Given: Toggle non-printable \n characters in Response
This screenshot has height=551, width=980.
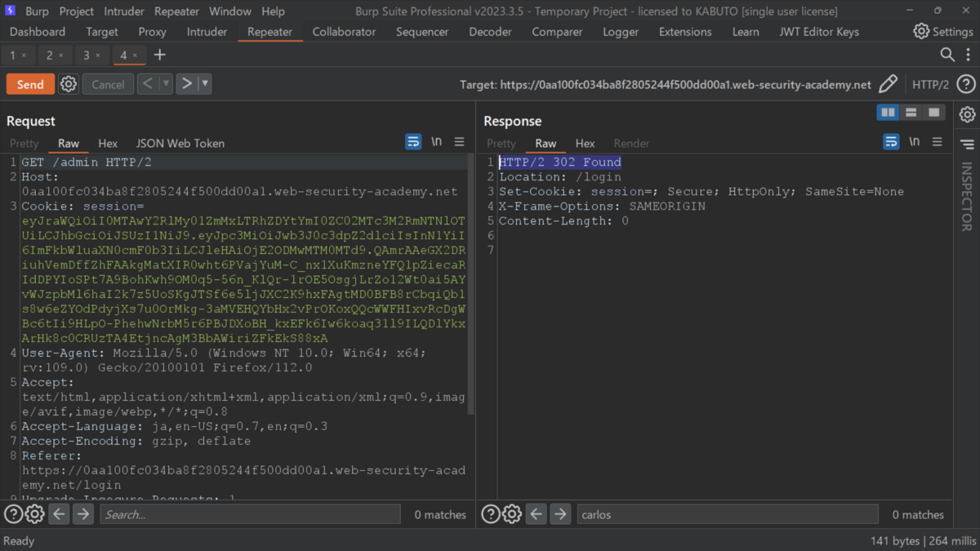Looking at the screenshot, I should pos(915,142).
